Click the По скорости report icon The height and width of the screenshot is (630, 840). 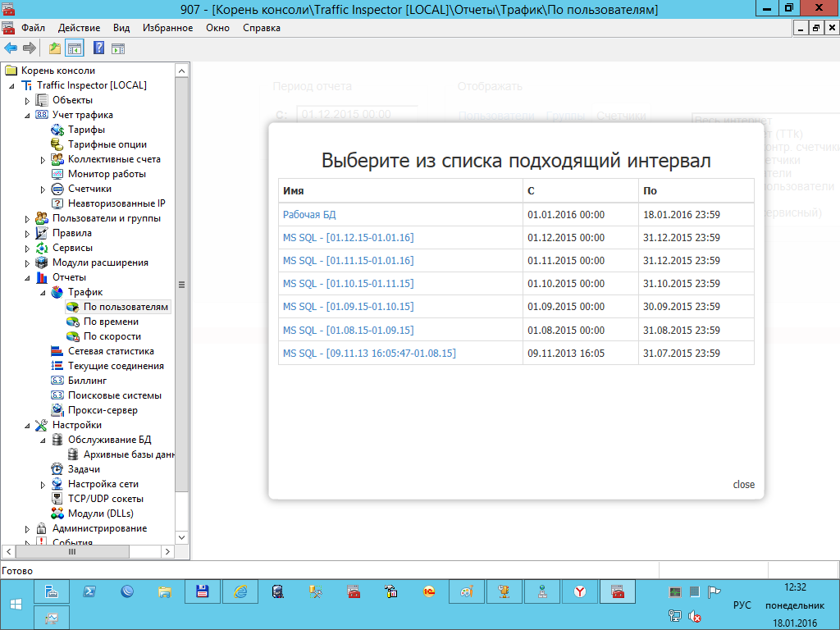pos(73,336)
